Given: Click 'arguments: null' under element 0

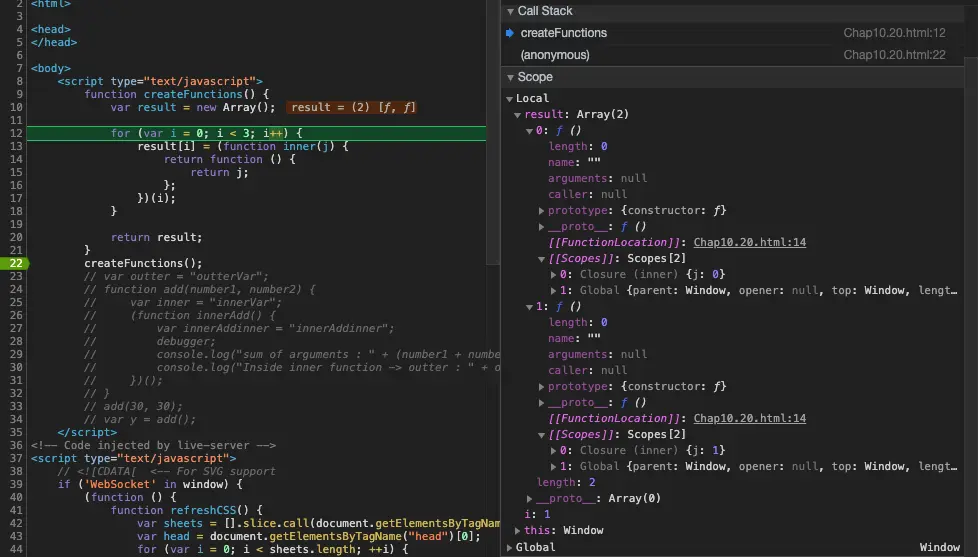Looking at the screenshot, I should click(x=598, y=178).
